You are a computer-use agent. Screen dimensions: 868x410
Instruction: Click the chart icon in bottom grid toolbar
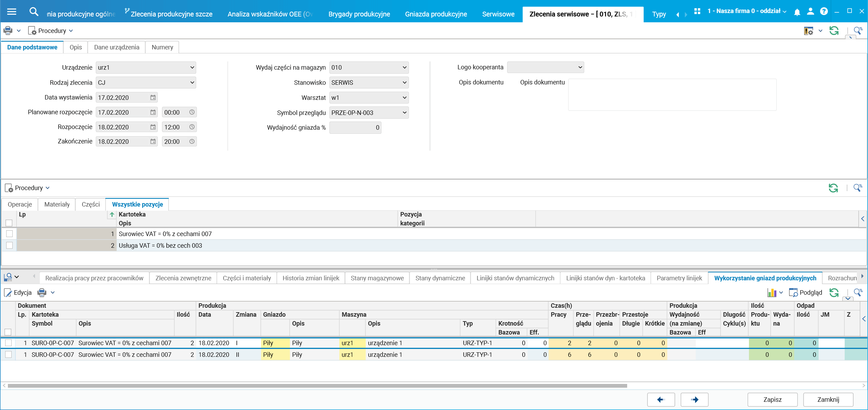pyautogui.click(x=772, y=292)
